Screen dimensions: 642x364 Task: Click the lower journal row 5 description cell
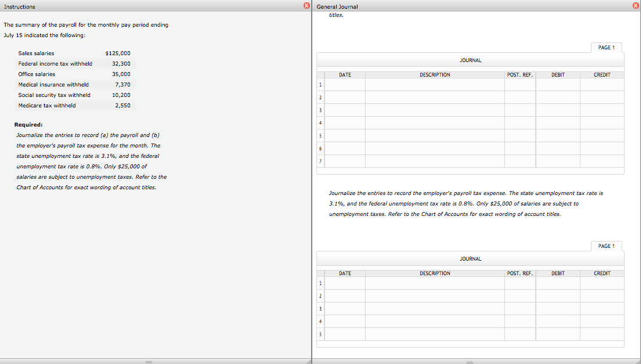tap(435, 334)
